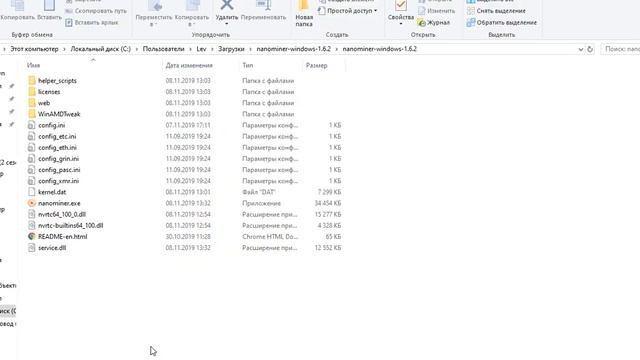Select the web folder icon

pos(32,103)
